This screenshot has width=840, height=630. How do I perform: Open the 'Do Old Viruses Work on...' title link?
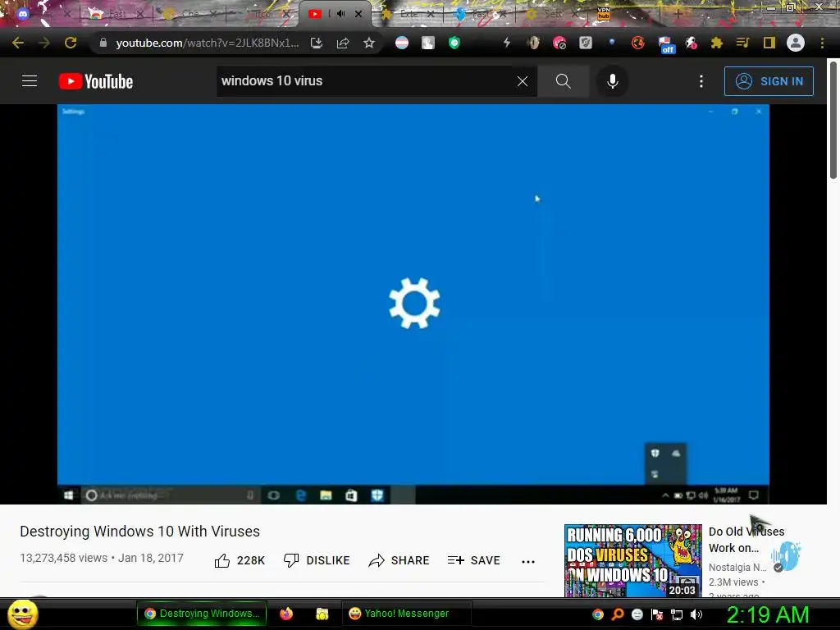tap(746, 540)
